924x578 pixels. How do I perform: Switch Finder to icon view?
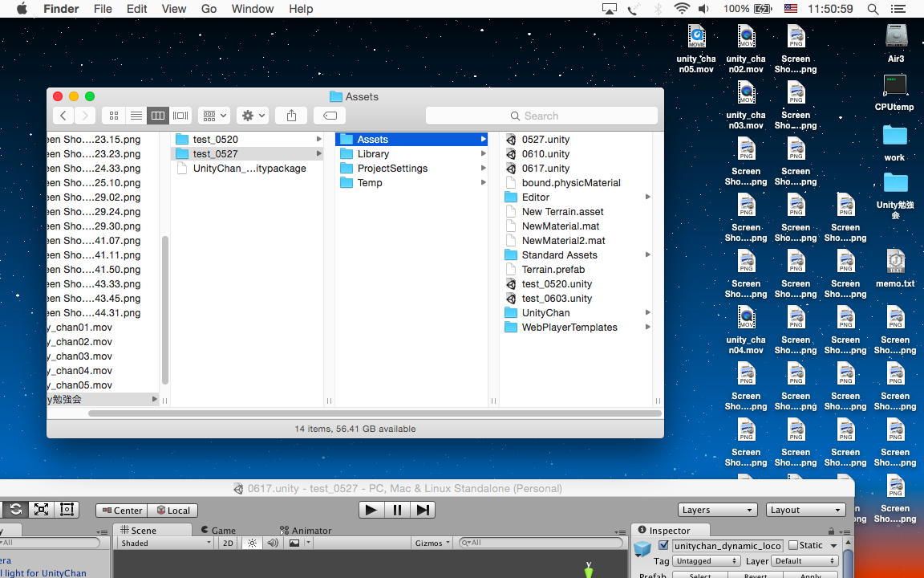(x=114, y=116)
